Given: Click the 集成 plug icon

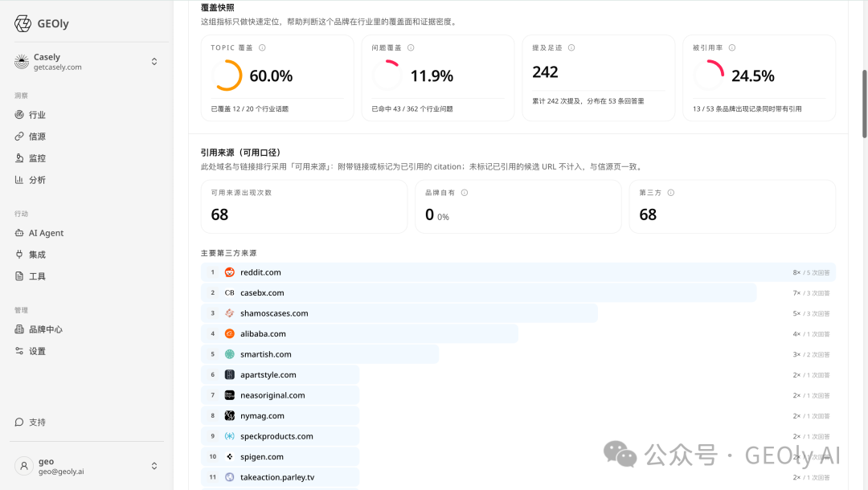Looking at the screenshot, I should pyautogui.click(x=19, y=255).
